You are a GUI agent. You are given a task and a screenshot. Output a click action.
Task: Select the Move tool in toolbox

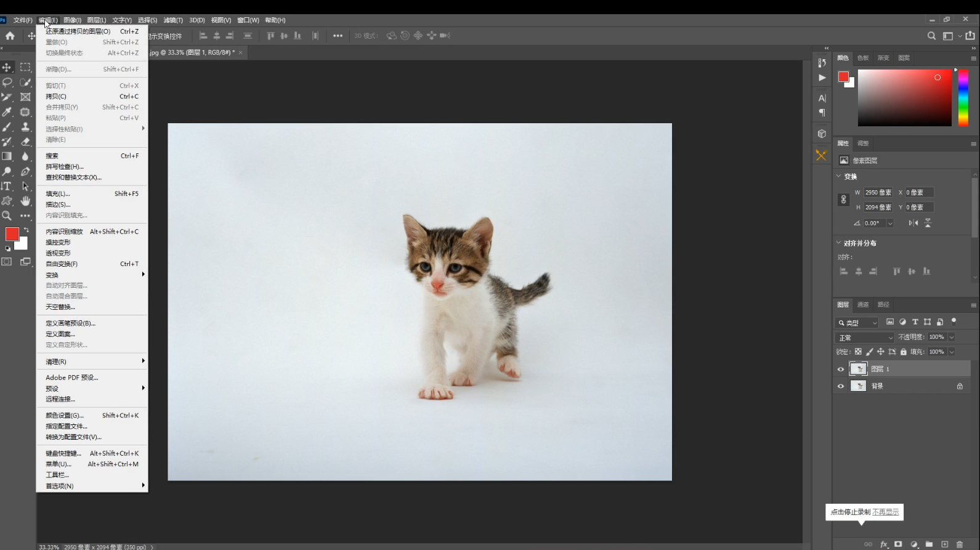pyautogui.click(x=7, y=67)
